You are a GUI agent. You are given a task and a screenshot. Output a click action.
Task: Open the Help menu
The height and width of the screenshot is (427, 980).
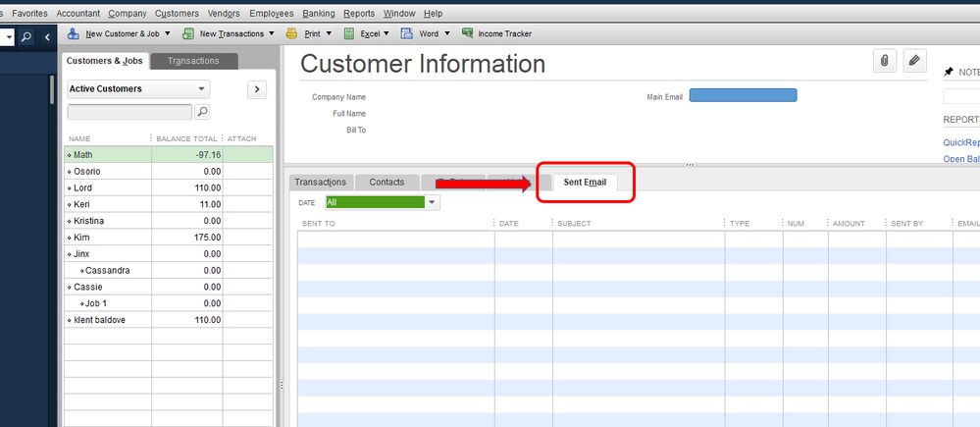pyautogui.click(x=434, y=13)
